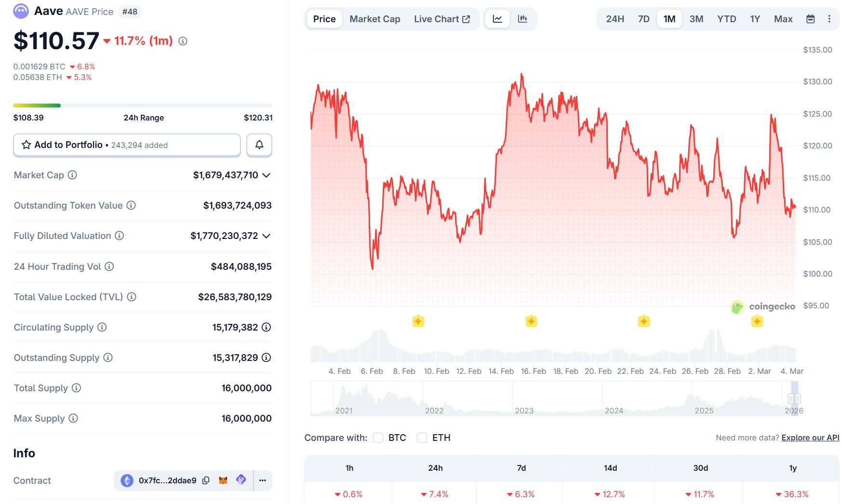Click the 1Y timeframe button
This screenshot has width=842, height=504.
pyautogui.click(x=754, y=19)
